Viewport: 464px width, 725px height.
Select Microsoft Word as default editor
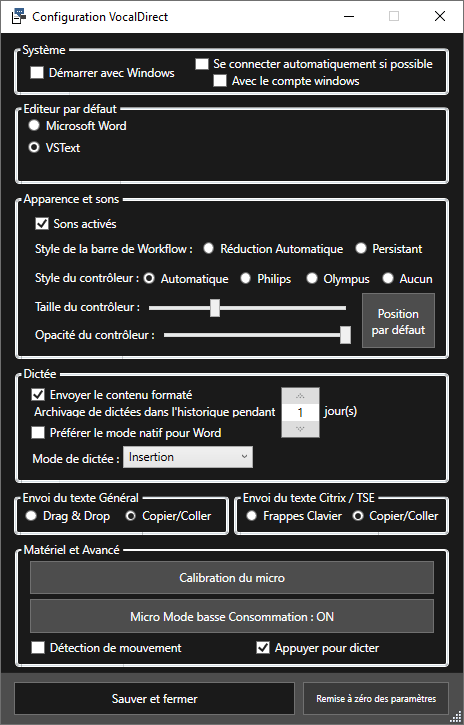[x=34, y=125]
